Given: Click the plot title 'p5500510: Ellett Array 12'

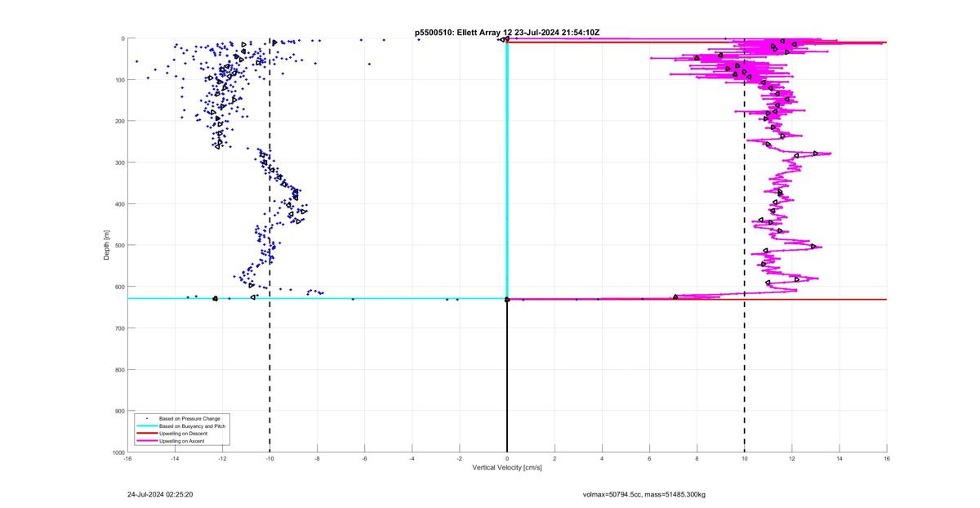Looking at the screenshot, I should click(463, 32).
